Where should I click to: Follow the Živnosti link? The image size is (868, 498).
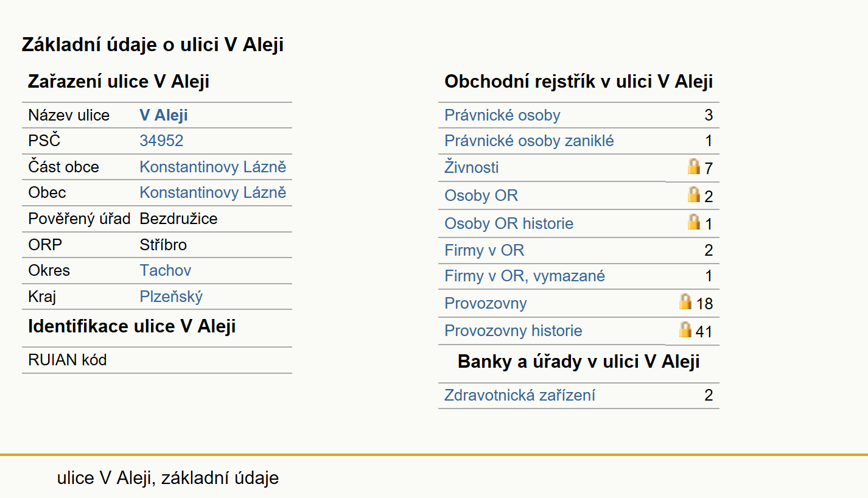[x=472, y=167]
